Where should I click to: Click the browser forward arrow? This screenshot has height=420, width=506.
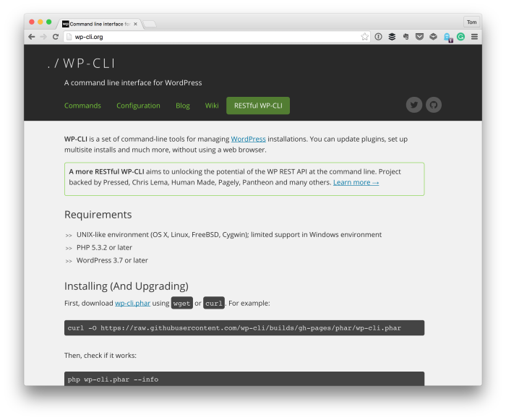tap(43, 37)
